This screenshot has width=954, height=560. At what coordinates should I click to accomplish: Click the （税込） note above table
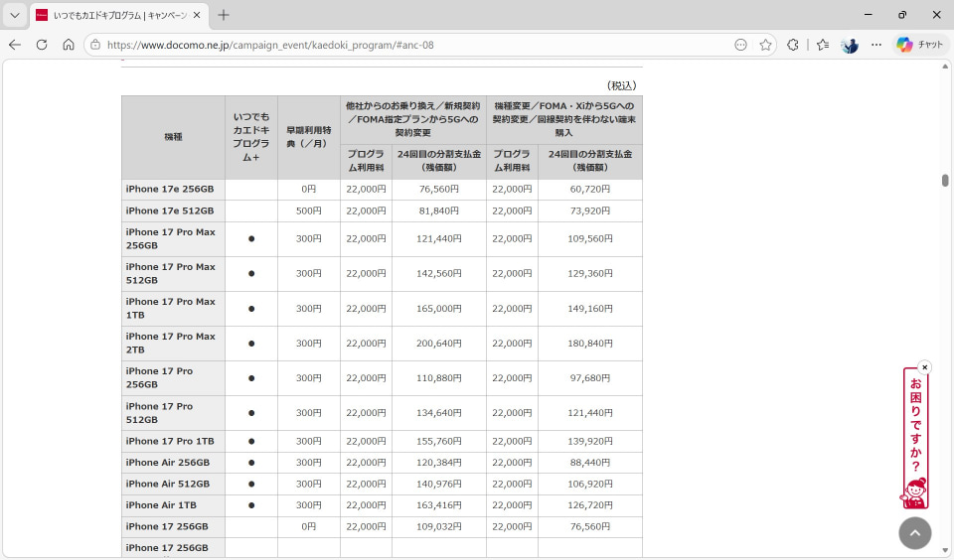[x=620, y=85]
